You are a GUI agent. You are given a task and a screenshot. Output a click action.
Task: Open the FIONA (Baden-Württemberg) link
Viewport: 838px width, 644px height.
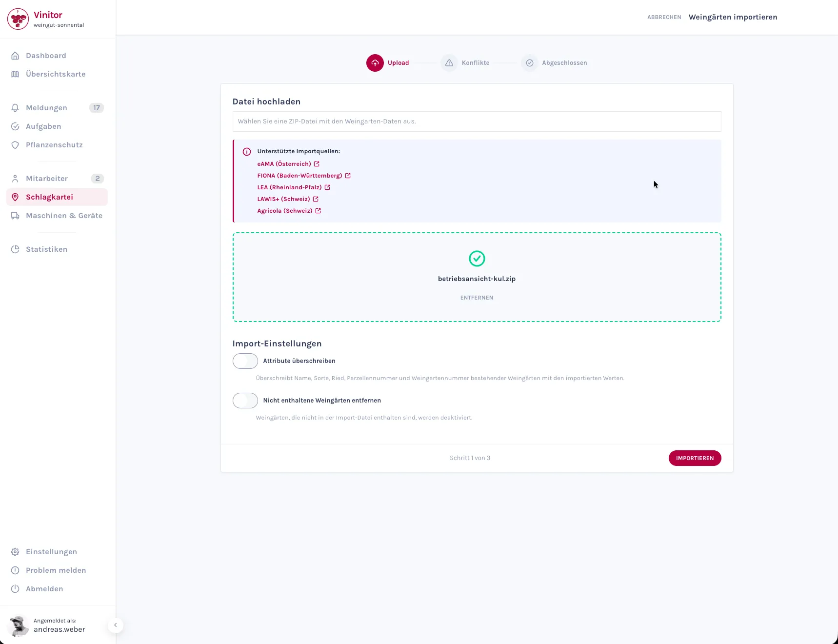coord(299,176)
